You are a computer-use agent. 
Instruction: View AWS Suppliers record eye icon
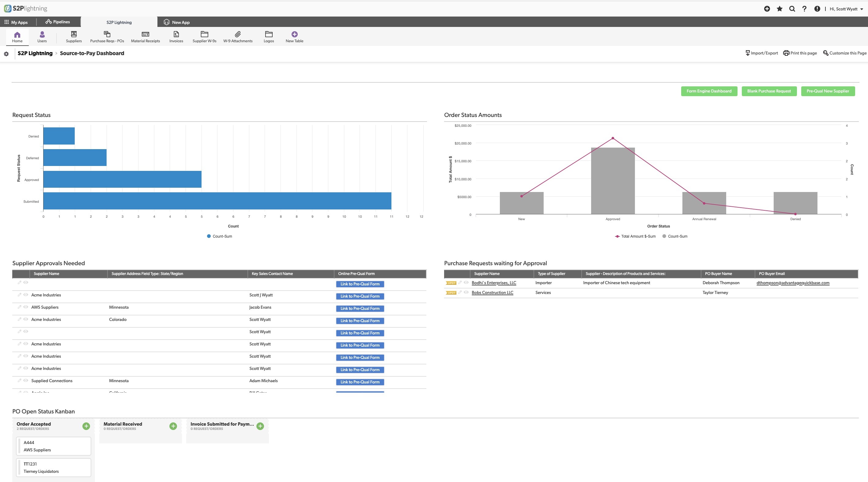pos(26,307)
